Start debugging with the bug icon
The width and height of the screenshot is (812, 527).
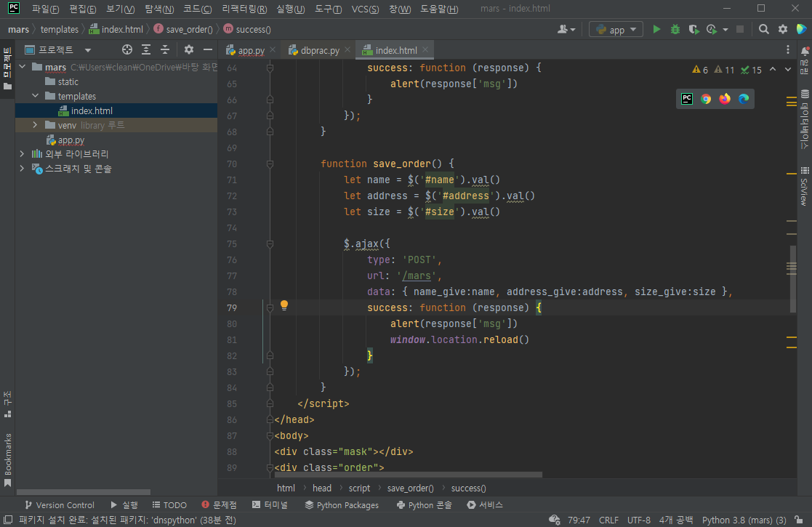coord(675,30)
